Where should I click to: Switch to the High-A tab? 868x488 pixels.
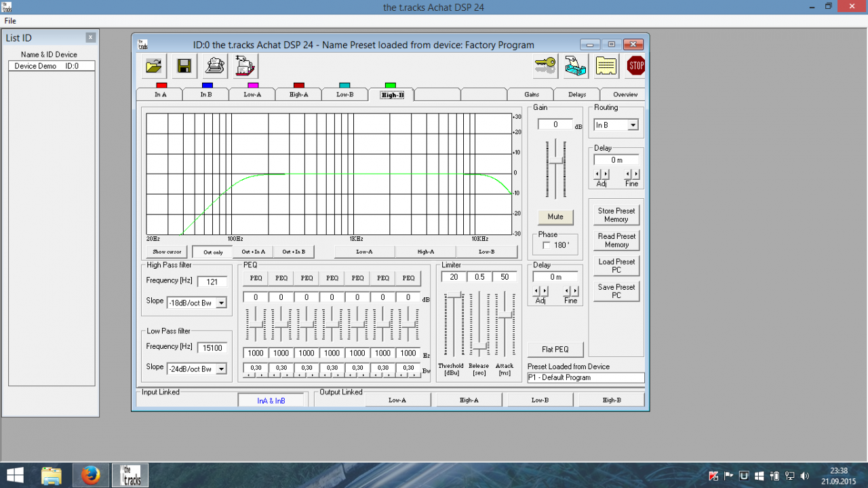(x=298, y=94)
